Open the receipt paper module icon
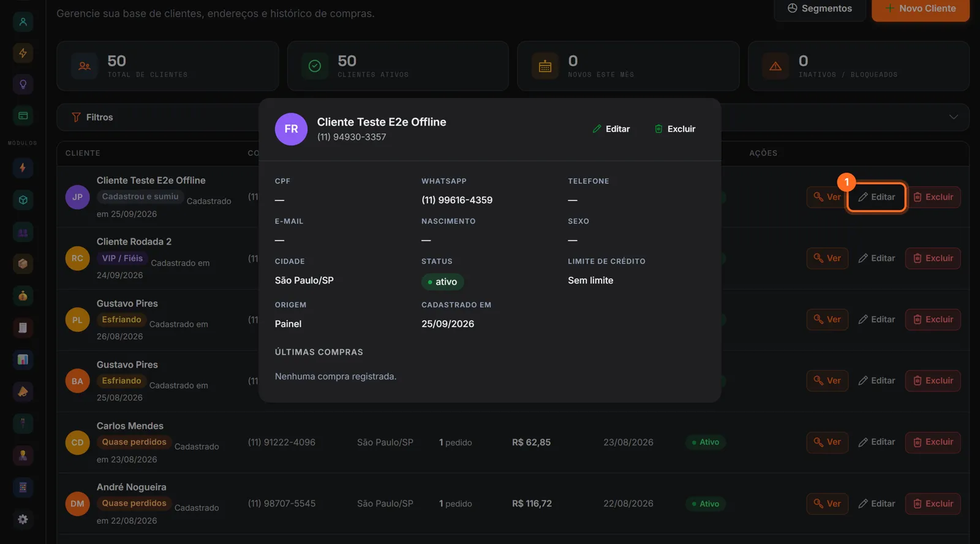This screenshot has height=544, width=980. (x=23, y=328)
